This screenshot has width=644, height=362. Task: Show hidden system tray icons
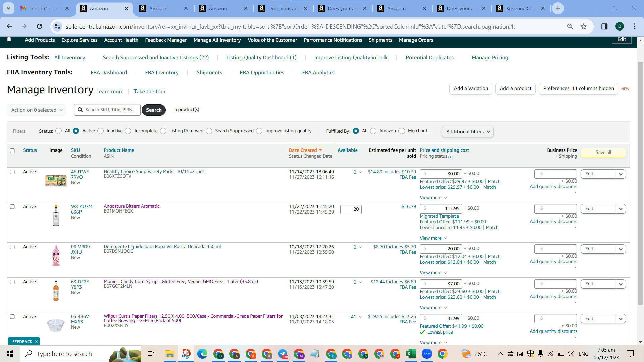pyautogui.click(x=500, y=354)
